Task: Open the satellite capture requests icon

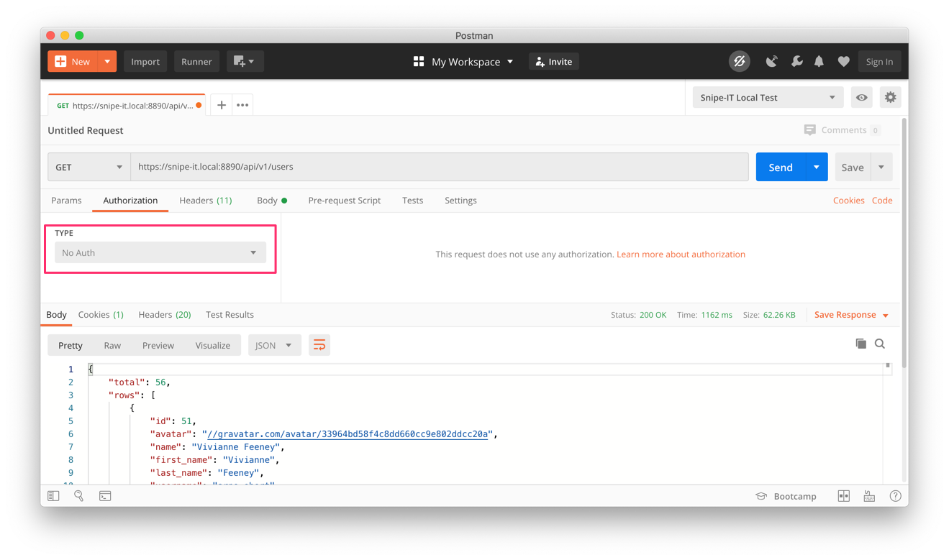Action: coord(771,62)
